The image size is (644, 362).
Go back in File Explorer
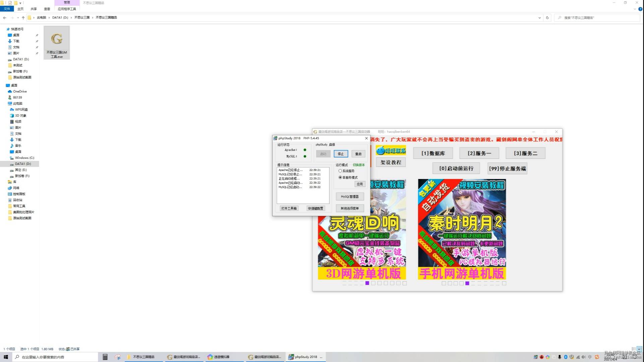pos(5,18)
